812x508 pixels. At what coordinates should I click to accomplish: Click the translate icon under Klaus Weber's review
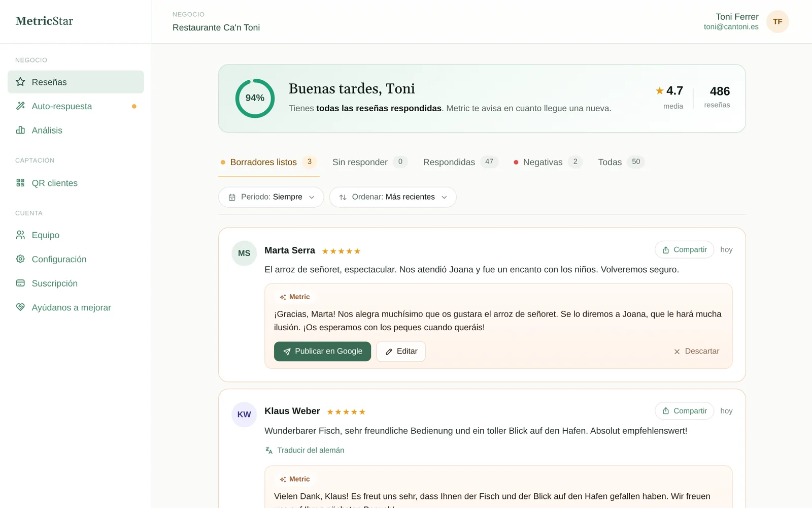click(x=269, y=450)
